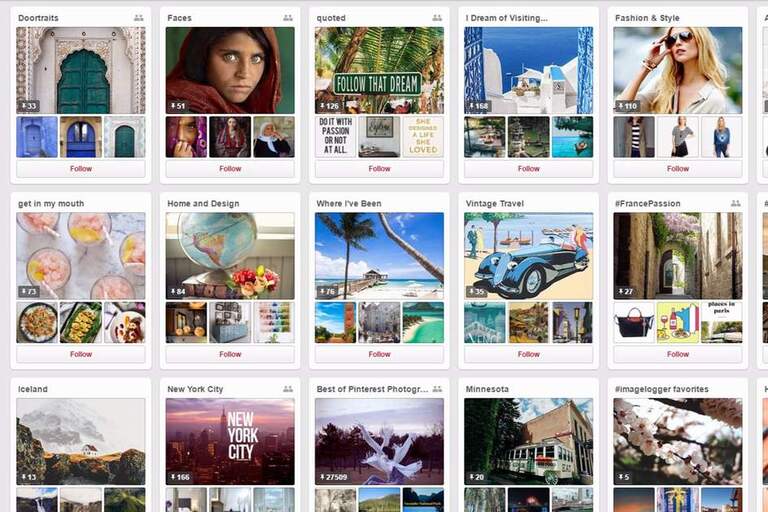Follow the Where I've Been board

(379, 354)
